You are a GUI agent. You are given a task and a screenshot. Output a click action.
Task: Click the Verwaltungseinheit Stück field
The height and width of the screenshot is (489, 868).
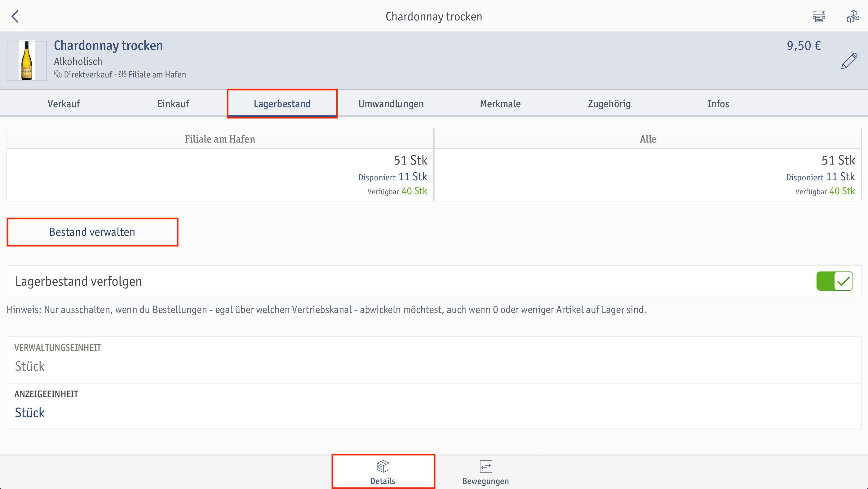(x=434, y=360)
